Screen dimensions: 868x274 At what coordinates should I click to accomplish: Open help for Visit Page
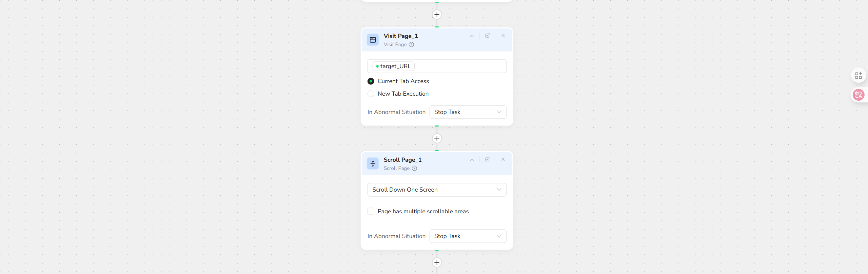pos(411,44)
